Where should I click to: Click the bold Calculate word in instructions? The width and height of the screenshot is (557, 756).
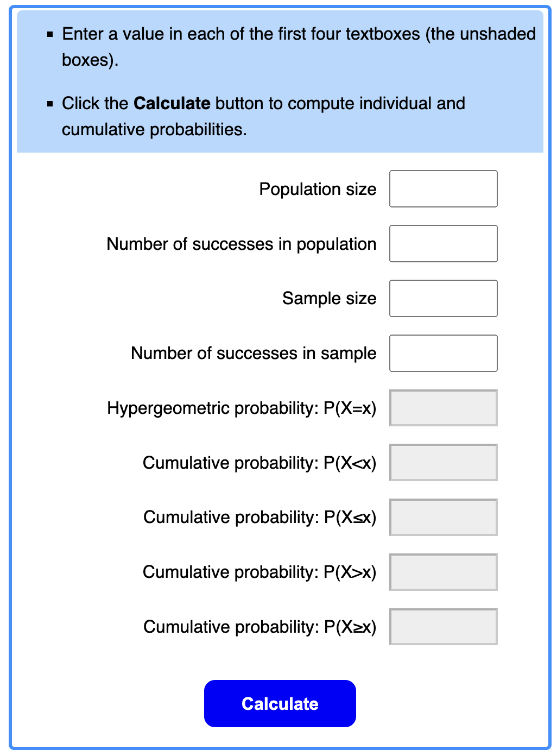[x=172, y=103]
